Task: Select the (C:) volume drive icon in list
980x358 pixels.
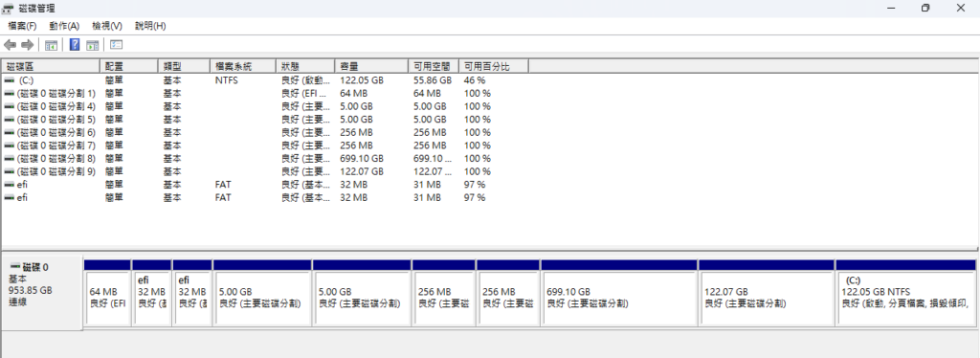Action: [x=9, y=80]
